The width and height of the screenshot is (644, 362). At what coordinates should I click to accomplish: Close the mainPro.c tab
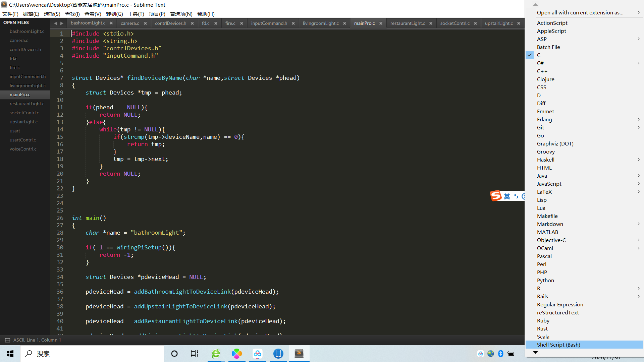point(381,23)
